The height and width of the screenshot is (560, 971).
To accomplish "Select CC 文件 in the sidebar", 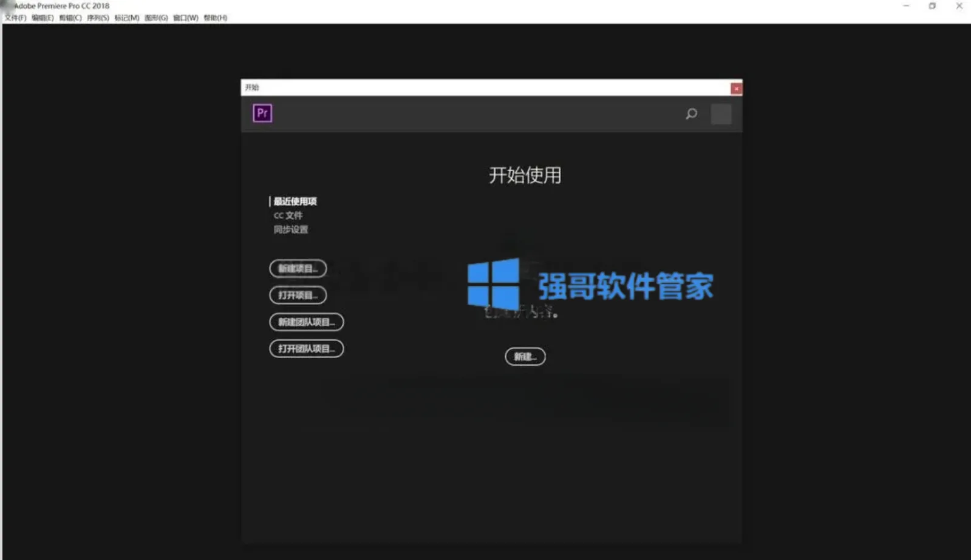I will click(288, 215).
